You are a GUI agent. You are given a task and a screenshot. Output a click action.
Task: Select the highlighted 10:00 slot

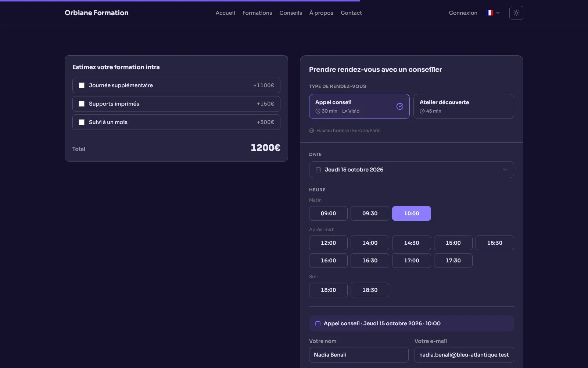tap(412, 213)
